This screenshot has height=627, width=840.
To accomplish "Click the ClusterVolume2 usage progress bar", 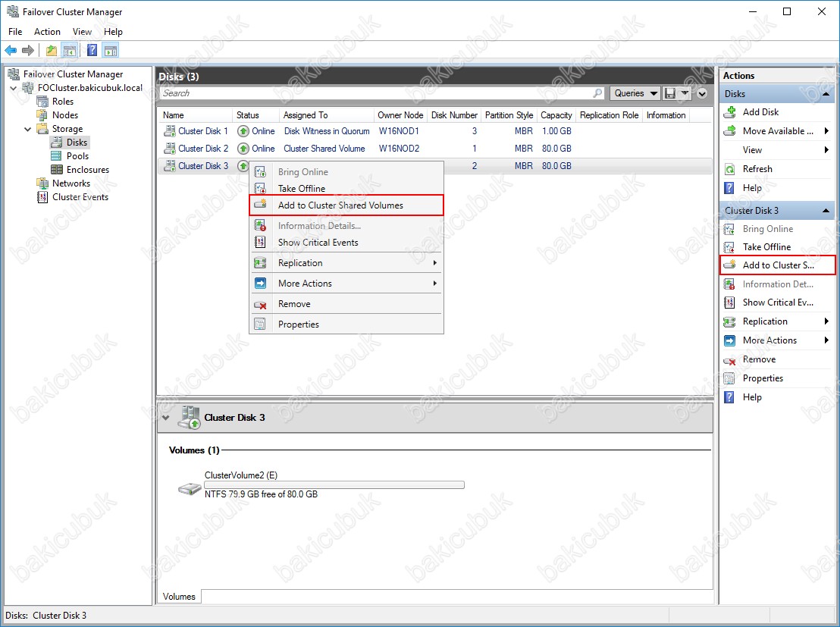I will tap(334, 485).
